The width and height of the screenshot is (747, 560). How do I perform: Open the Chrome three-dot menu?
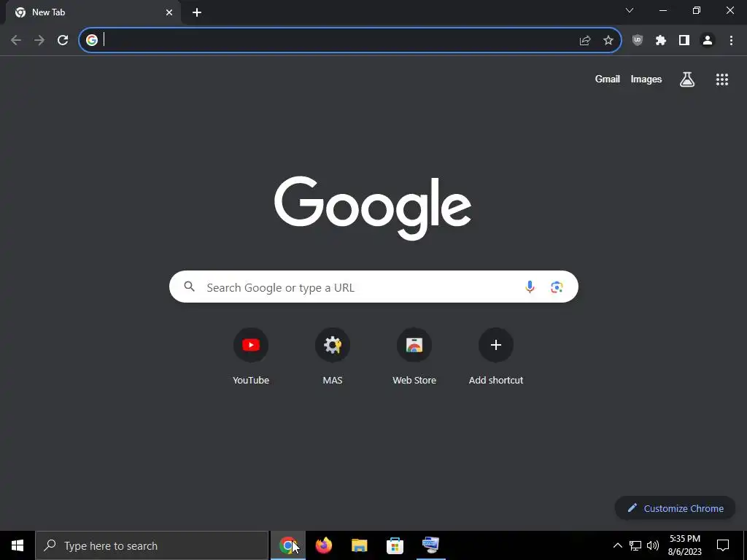click(x=731, y=41)
